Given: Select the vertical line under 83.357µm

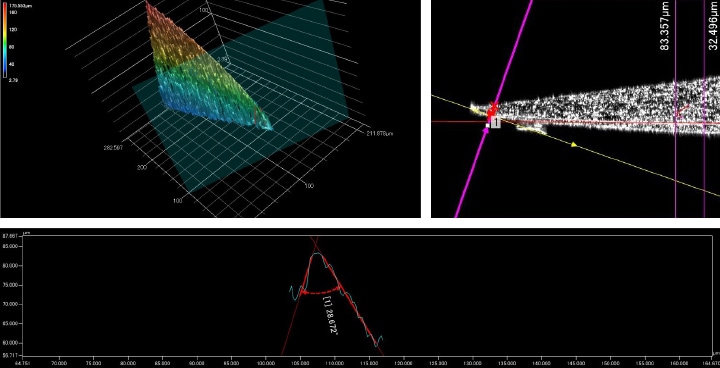Looking at the screenshot, I should [x=675, y=109].
